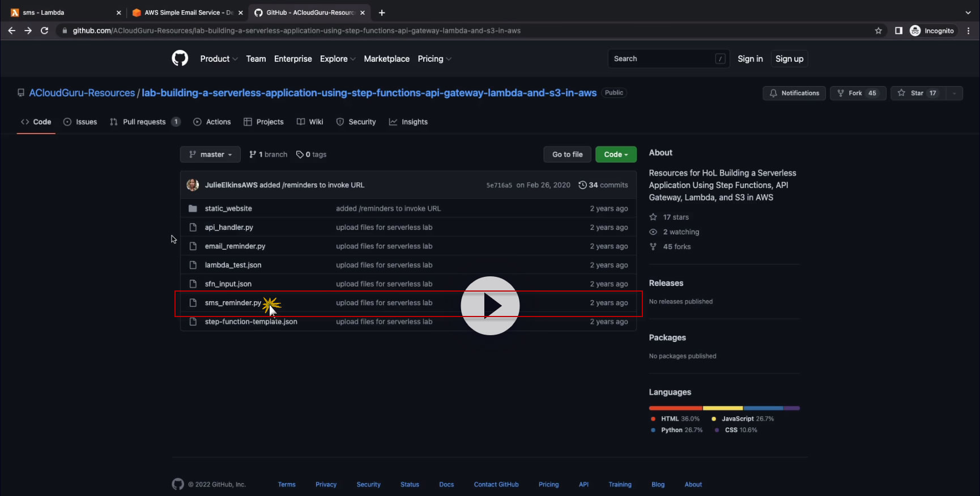Open the Contact GitHub footer link
This screenshot has width=980, height=496.
point(496,485)
